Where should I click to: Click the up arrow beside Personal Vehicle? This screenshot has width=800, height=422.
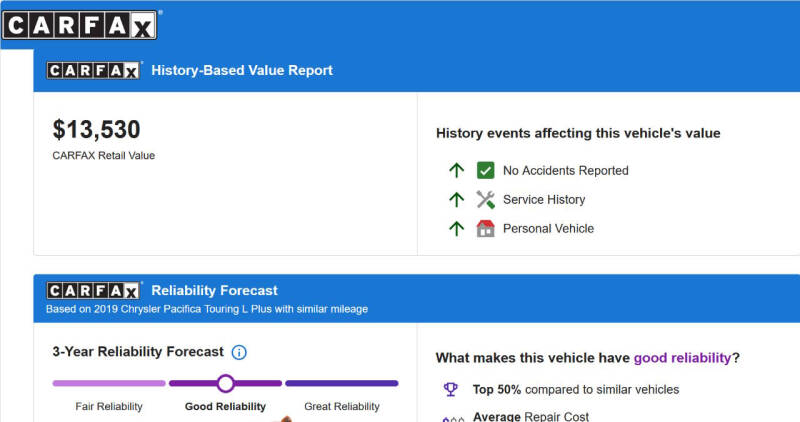pyautogui.click(x=457, y=229)
